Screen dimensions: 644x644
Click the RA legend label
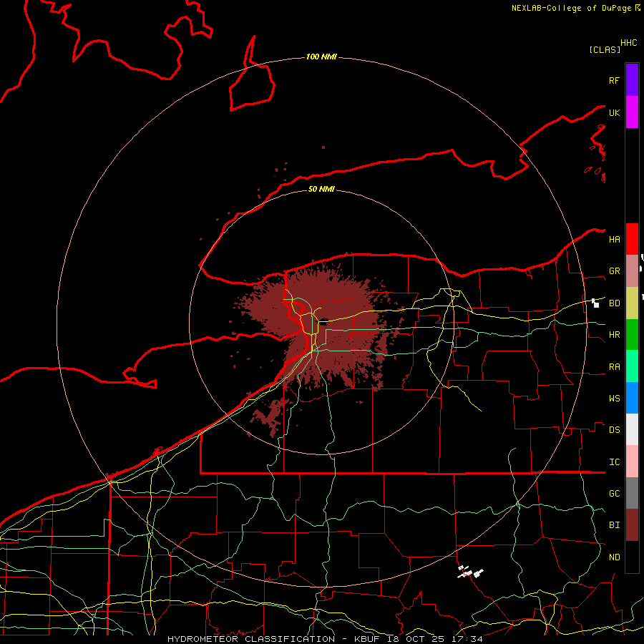pos(614,367)
